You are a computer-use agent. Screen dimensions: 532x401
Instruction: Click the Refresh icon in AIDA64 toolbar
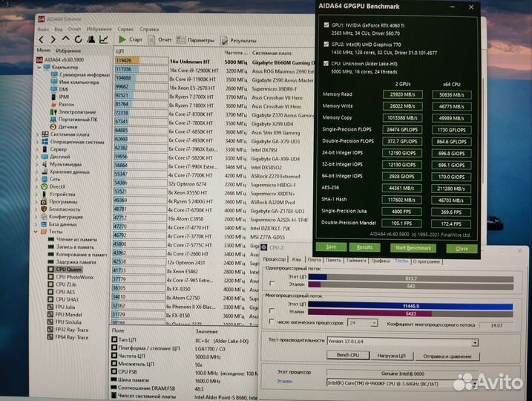[x=78, y=39]
